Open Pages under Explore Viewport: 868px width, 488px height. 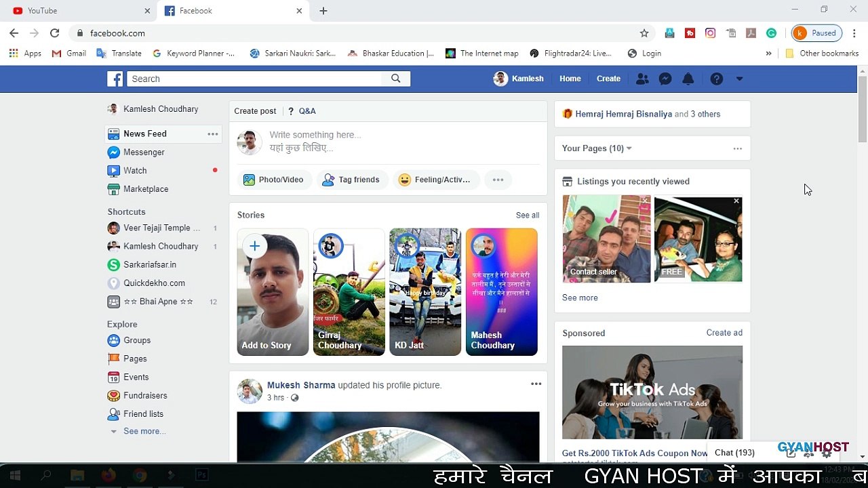tap(135, 359)
